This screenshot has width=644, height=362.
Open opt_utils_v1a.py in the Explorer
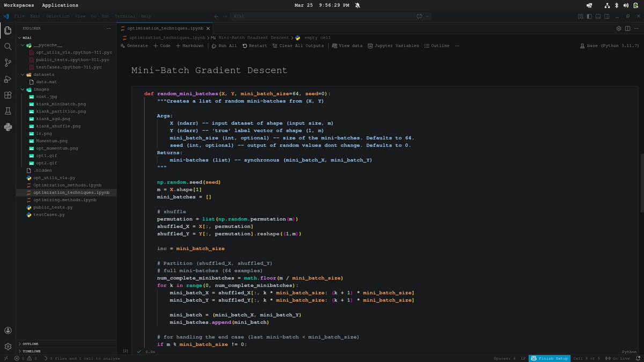point(54,178)
